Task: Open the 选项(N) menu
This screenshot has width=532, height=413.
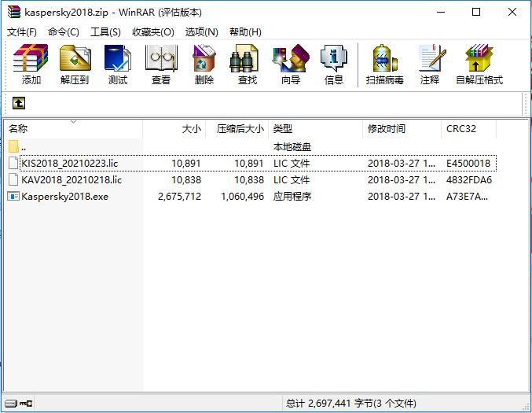Action: 201,32
